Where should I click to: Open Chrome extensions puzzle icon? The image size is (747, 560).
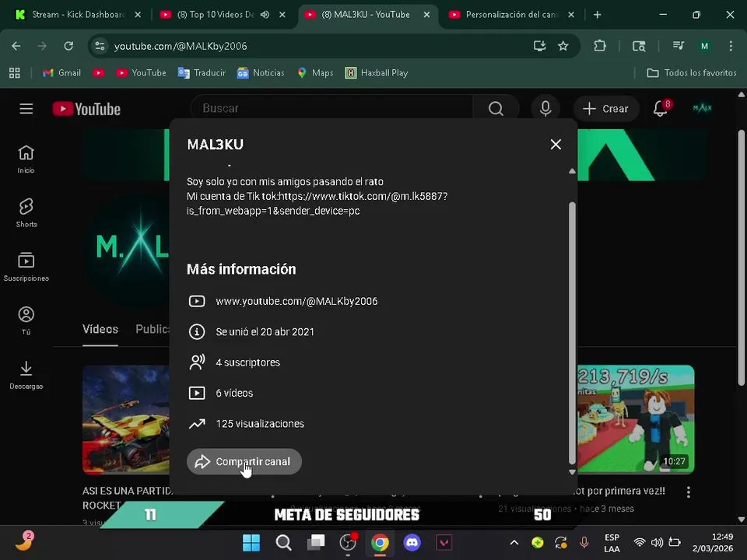600,46
